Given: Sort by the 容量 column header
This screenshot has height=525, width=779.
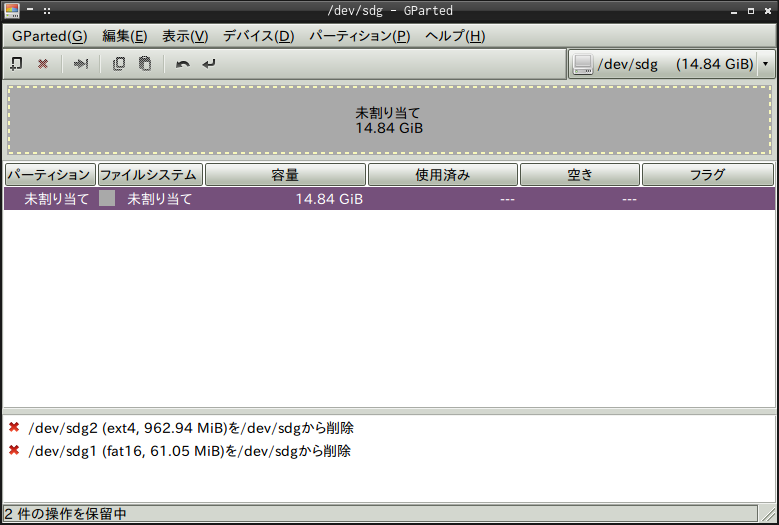Looking at the screenshot, I should coord(285,175).
